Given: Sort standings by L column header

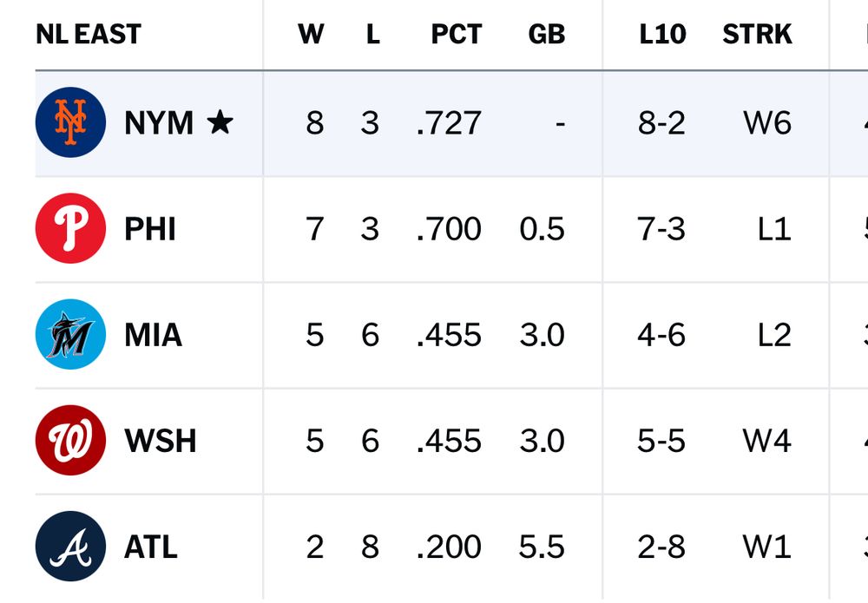Looking at the screenshot, I should tap(372, 34).
